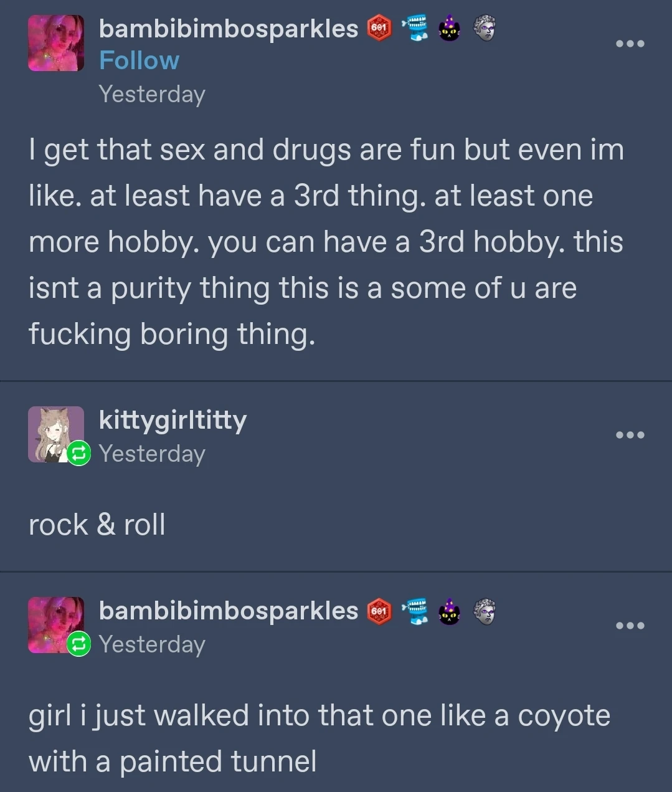This screenshot has width=672, height=792.
Task: Click the green reblog icon on the bottom bambibimbosparkles avatar
Action: click(x=78, y=644)
